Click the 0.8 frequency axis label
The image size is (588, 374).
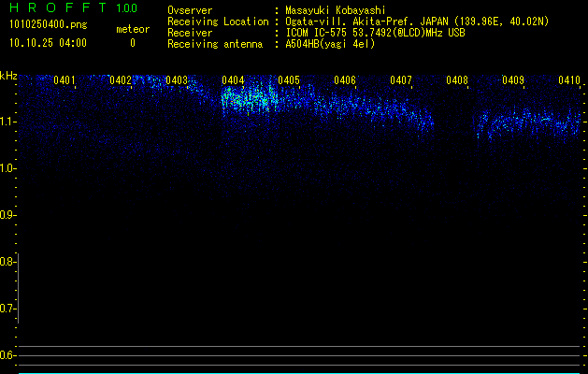(x=7, y=262)
